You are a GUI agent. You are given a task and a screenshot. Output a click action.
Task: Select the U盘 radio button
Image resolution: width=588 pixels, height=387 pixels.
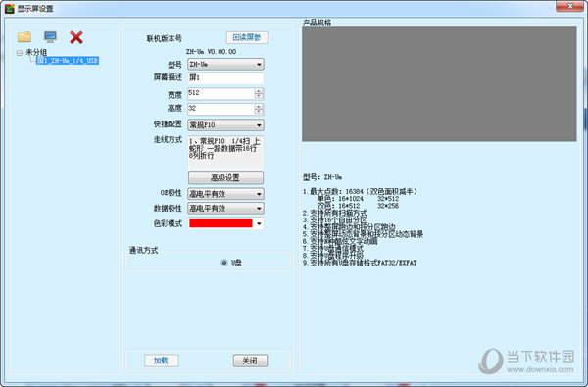point(224,263)
